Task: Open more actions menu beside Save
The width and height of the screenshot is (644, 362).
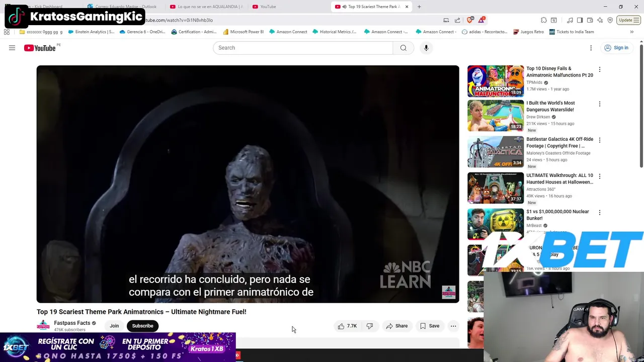Action: (453, 326)
